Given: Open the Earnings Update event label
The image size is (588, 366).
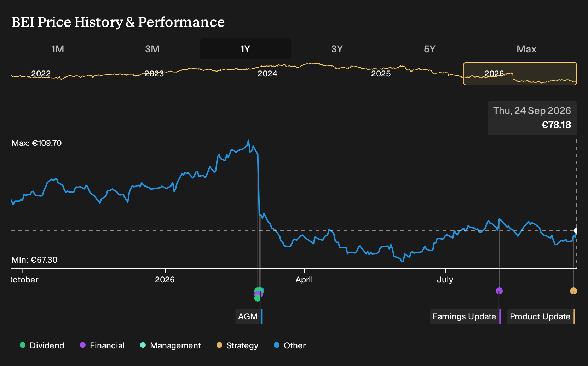Looking at the screenshot, I should (x=465, y=316).
